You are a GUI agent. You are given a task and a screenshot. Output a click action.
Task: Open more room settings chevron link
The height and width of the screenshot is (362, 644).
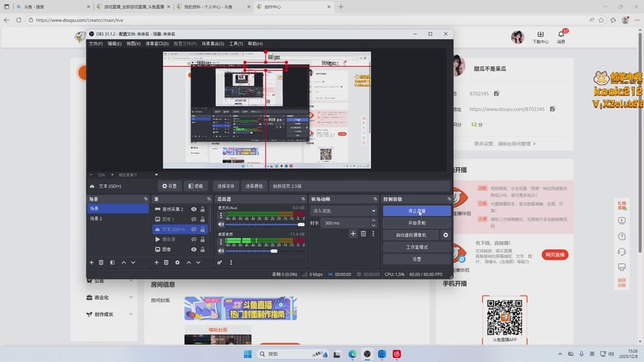(505, 144)
